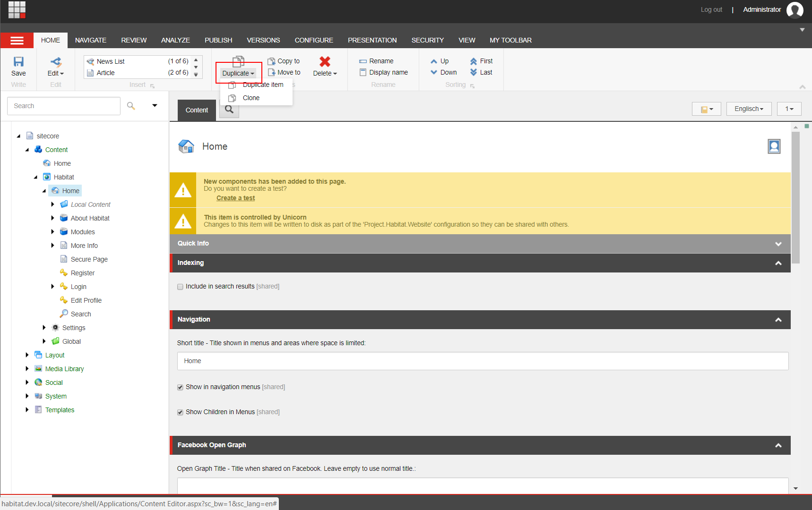The width and height of the screenshot is (812, 510).
Task: Open the Duplicate dropdown
Action: (x=238, y=73)
